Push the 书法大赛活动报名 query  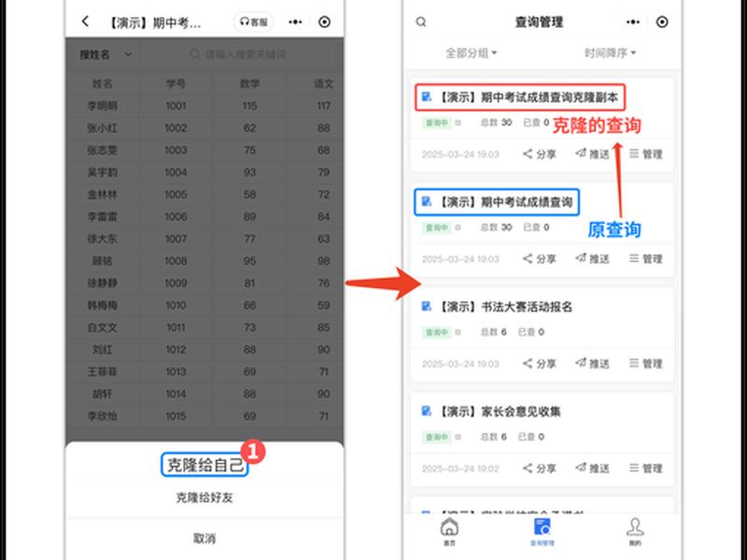(x=592, y=363)
